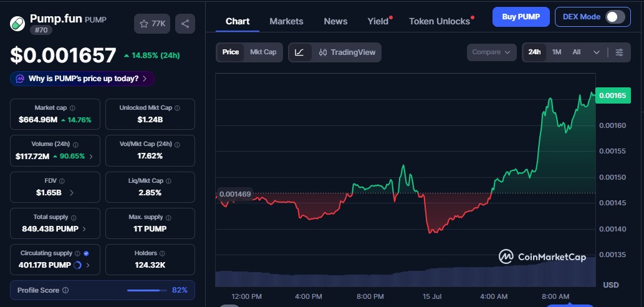Open info icon next to Total supply
644x307 pixels.
click(73, 217)
